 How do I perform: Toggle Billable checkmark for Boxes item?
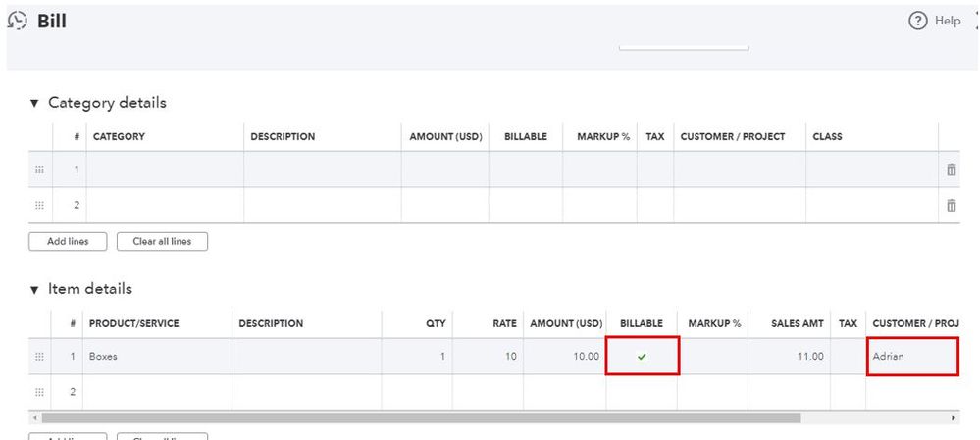(x=642, y=357)
